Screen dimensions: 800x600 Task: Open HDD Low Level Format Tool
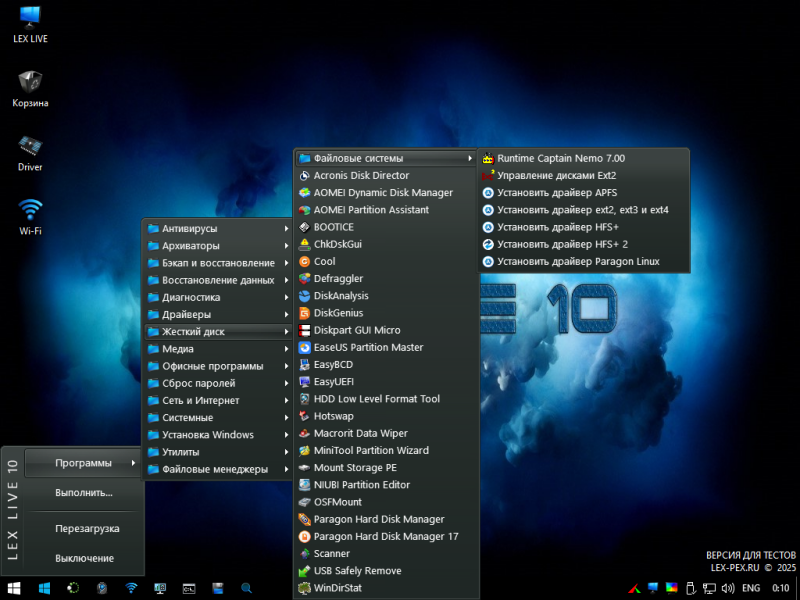[376, 399]
